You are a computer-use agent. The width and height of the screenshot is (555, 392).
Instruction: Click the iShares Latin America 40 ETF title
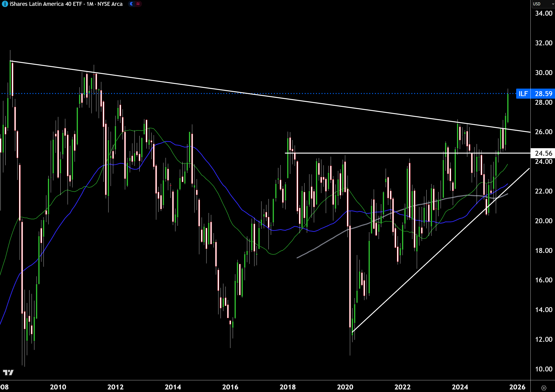point(46,4)
